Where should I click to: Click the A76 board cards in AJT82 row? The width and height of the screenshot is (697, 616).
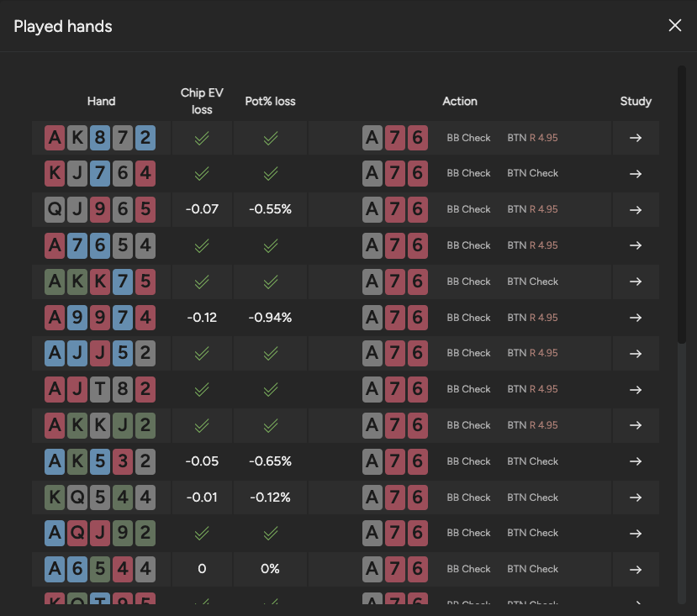click(x=395, y=389)
